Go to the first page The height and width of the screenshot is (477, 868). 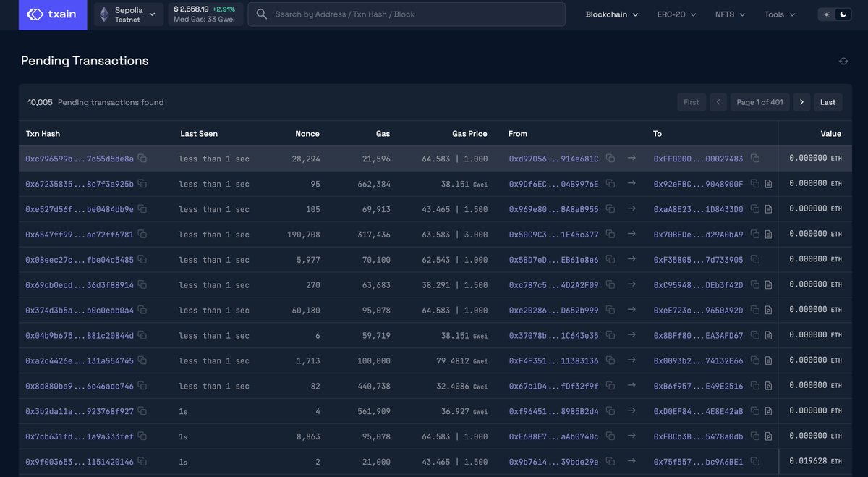pos(692,102)
